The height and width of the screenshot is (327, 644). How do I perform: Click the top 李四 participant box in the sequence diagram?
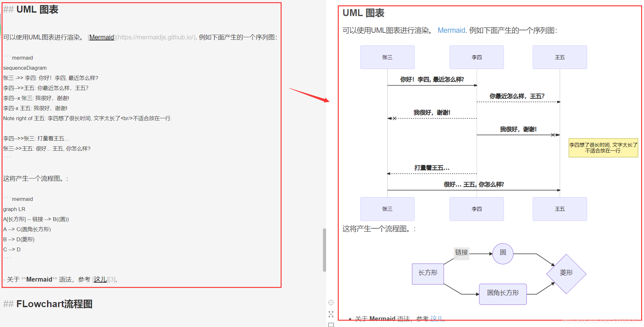[x=477, y=57]
